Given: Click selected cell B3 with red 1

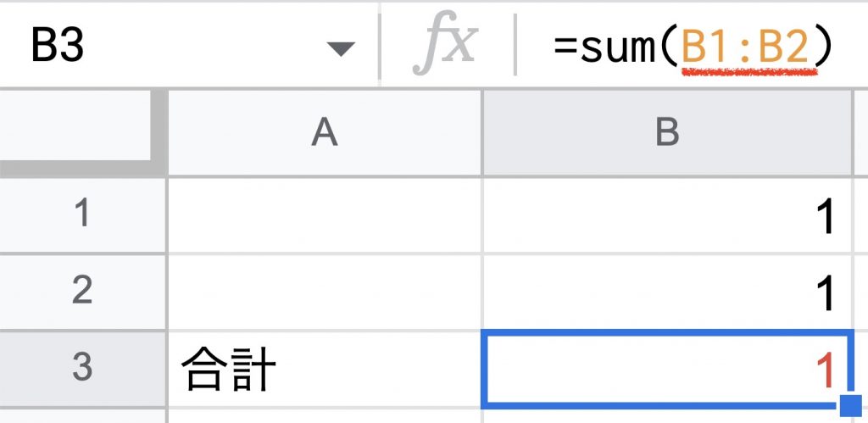Looking at the screenshot, I should [x=667, y=368].
